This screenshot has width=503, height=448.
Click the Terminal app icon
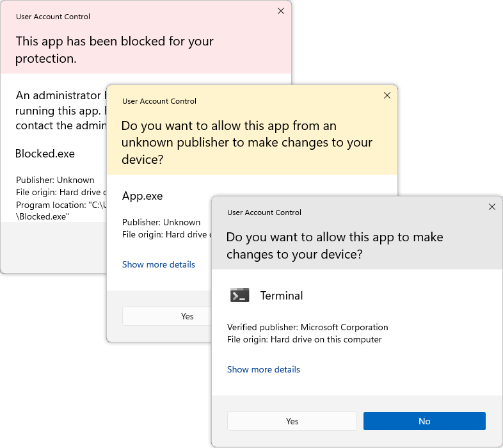(239, 295)
